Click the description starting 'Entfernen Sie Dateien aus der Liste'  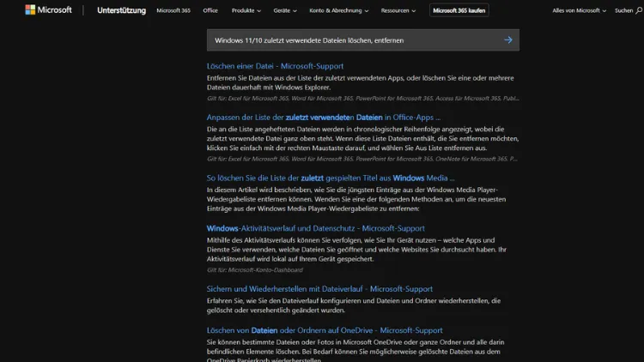tap(360, 82)
